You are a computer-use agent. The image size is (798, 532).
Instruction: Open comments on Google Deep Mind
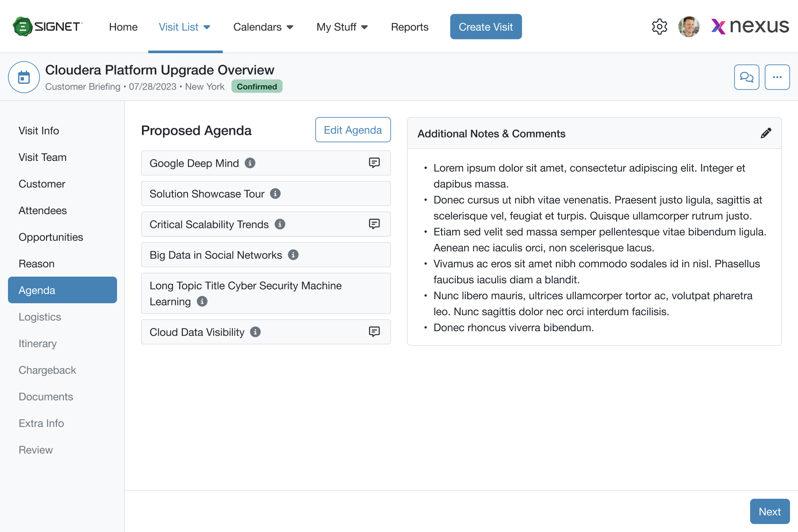pos(374,163)
